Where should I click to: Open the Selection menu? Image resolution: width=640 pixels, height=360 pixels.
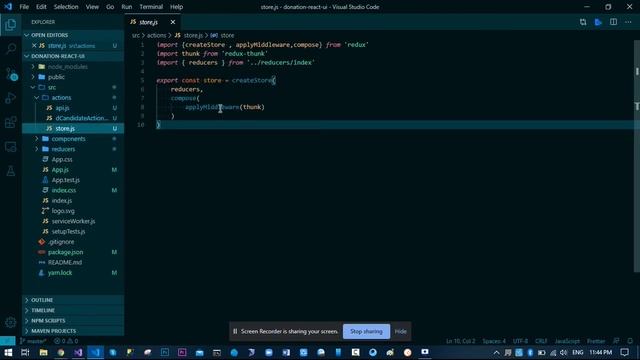coord(66,7)
